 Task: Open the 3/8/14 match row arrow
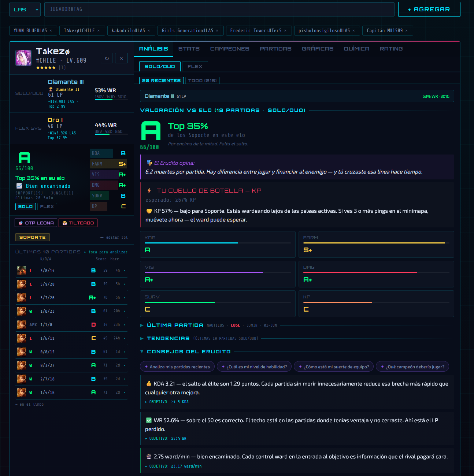click(x=125, y=271)
